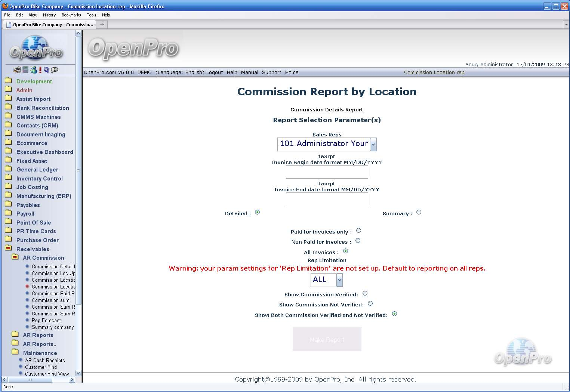Click the Make Report button
The height and width of the screenshot is (392, 570).
tap(327, 339)
